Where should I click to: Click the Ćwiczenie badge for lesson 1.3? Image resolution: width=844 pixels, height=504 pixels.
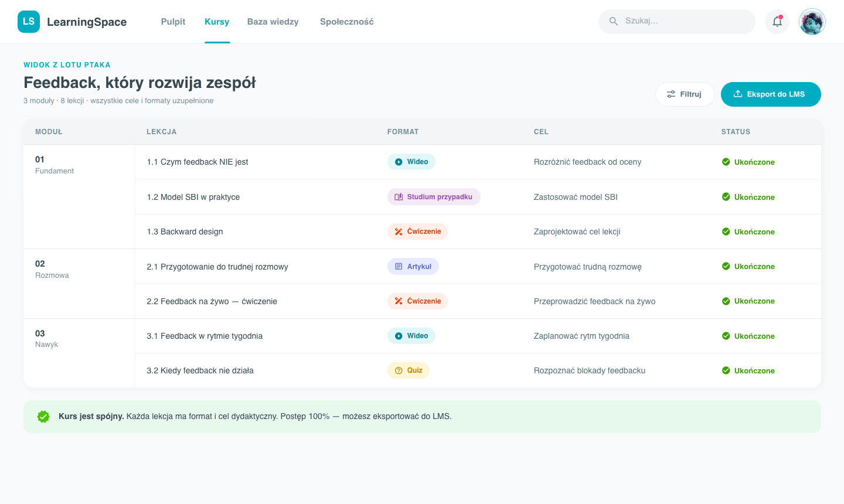(417, 231)
